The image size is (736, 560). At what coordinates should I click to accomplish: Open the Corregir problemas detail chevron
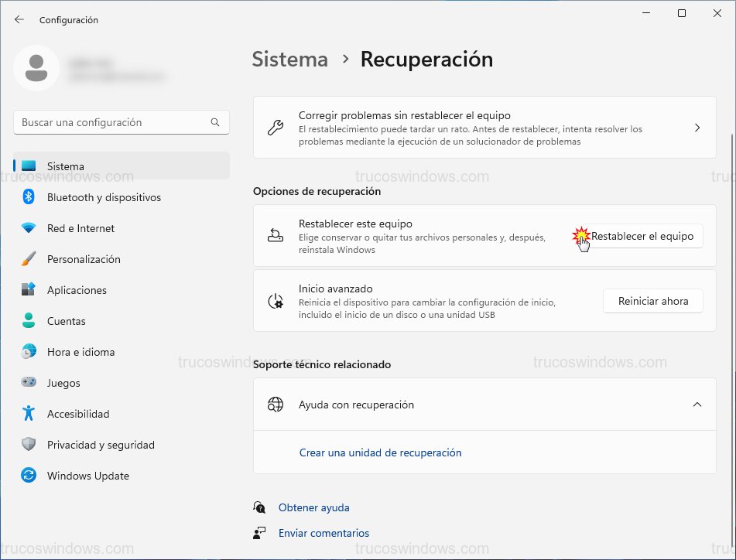coord(697,128)
